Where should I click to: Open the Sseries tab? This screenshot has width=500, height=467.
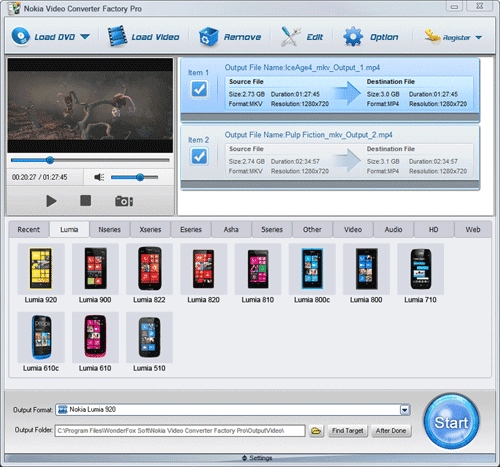[272, 229]
